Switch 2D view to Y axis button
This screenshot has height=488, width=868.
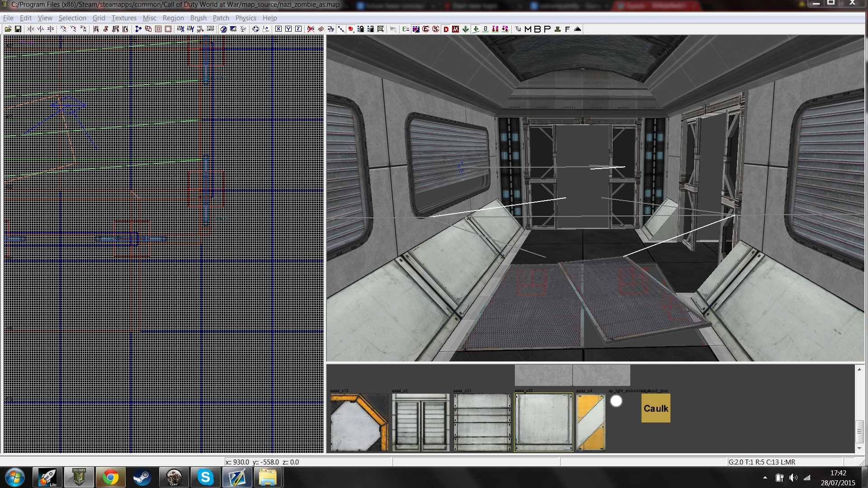288,29
